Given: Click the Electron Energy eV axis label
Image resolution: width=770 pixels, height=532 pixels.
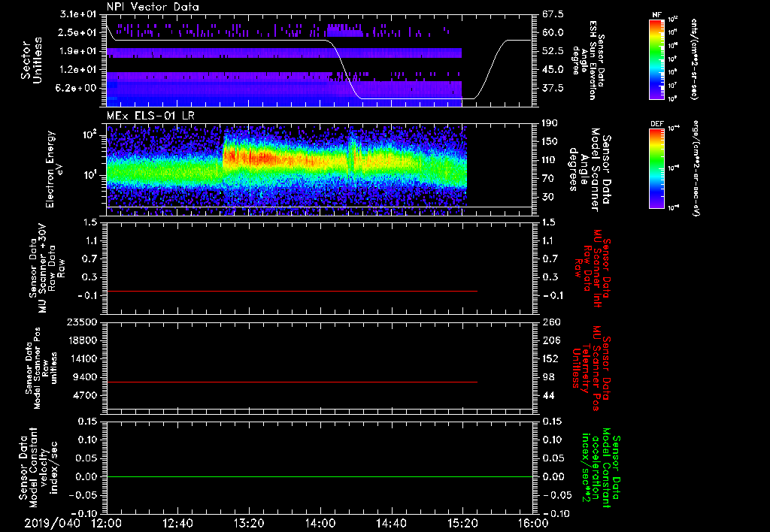Looking at the screenshot, I should (x=51, y=169).
